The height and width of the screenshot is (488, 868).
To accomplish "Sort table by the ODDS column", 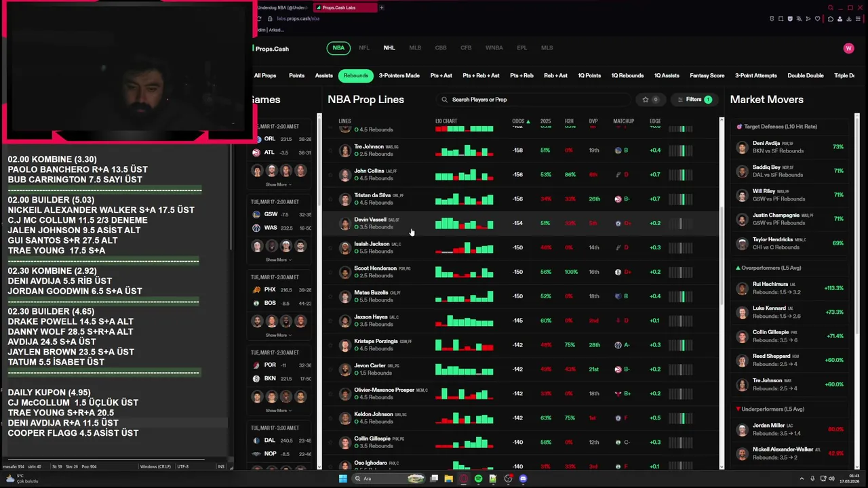I will point(521,121).
